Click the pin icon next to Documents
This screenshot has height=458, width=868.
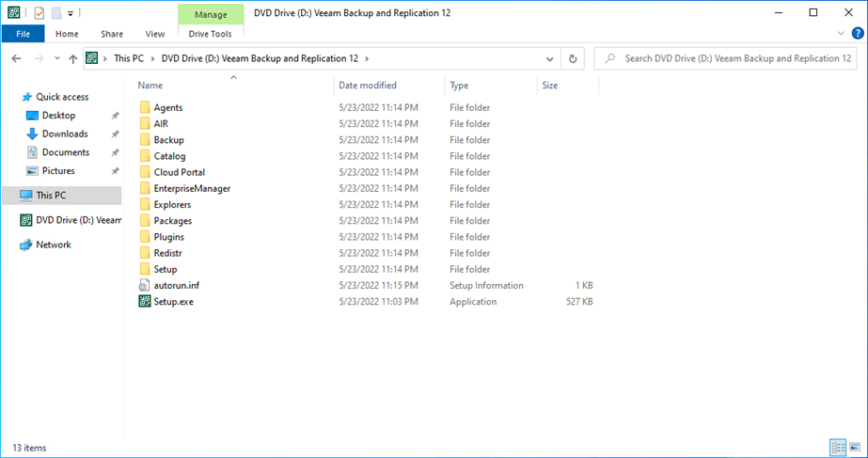tap(115, 152)
